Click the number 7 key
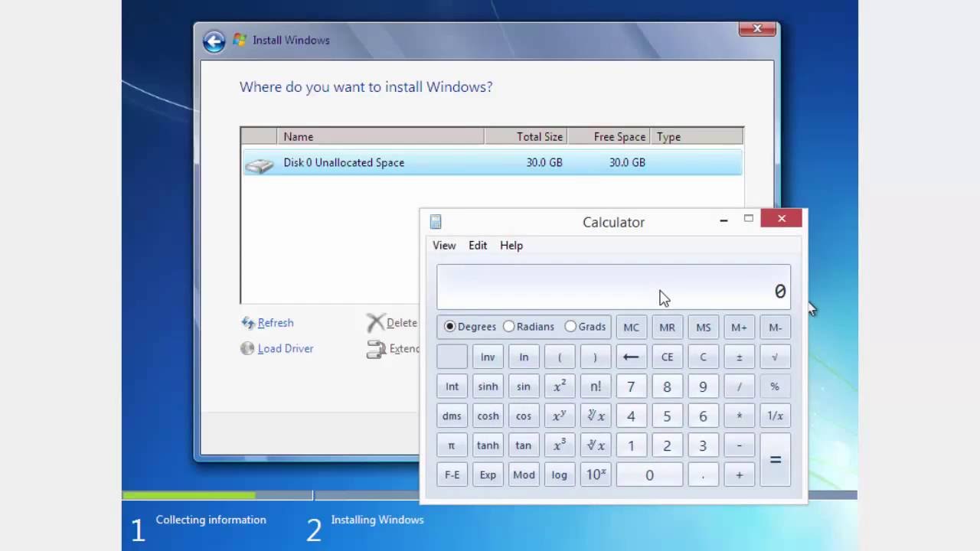Viewport: 980px width, 551px height. (x=631, y=386)
